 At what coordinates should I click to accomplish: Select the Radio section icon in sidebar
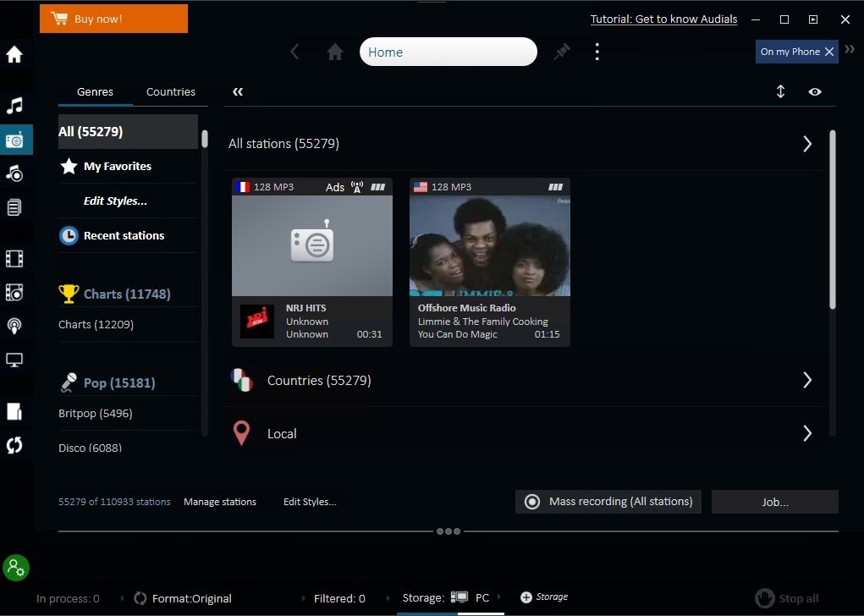[14, 140]
